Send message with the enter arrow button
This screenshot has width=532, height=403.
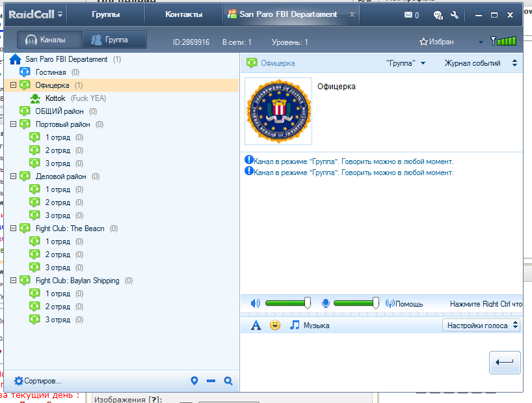pos(505,362)
